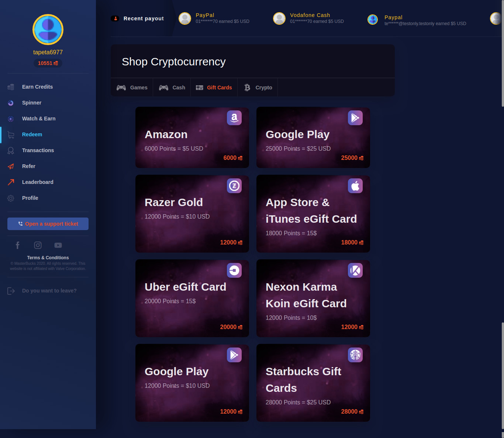Click the gift card icon in tab
Viewport: 504px width, 438px height.
tap(199, 88)
